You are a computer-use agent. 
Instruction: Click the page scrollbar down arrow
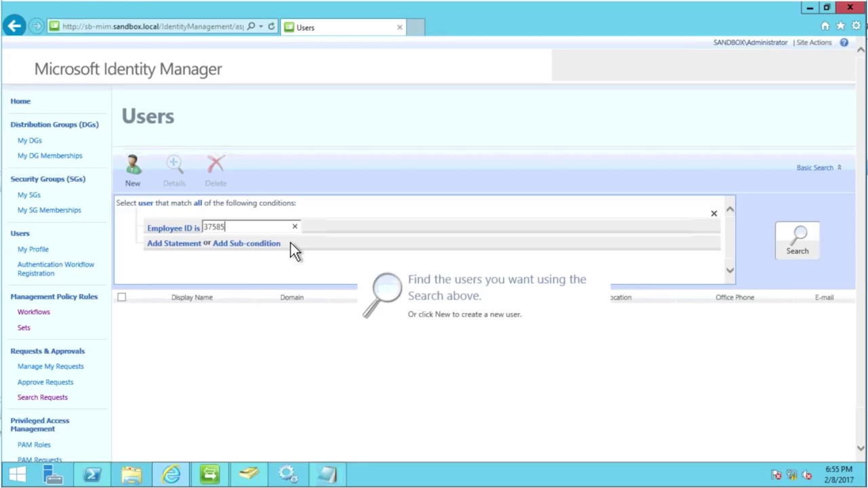point(861,448)
